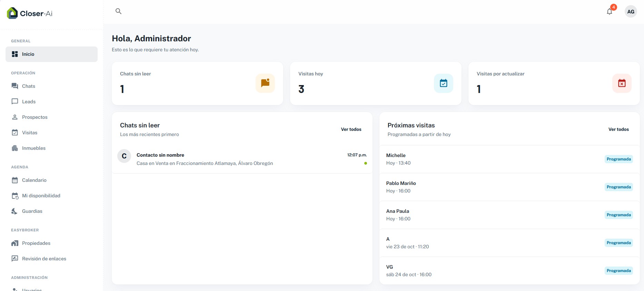Click the Calendario sidebar icon
Viewport: 644px width, 291px height.
[x=15, y=180]
